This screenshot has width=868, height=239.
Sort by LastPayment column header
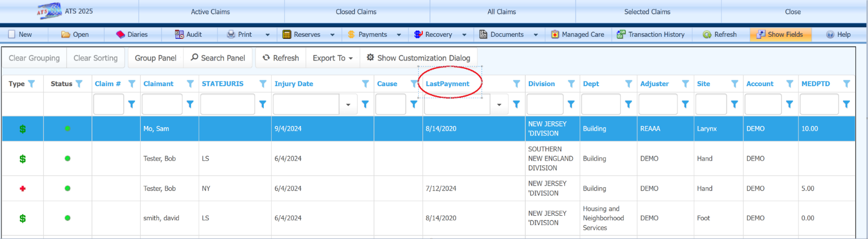click(x=447, y=84)
